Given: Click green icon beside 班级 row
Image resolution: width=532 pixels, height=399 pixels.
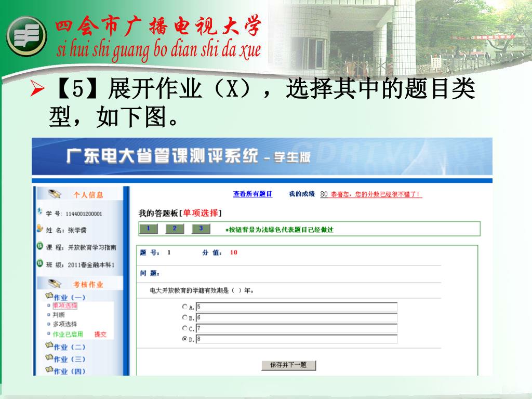Looking at the screenshot, I should tap(39, 263).
